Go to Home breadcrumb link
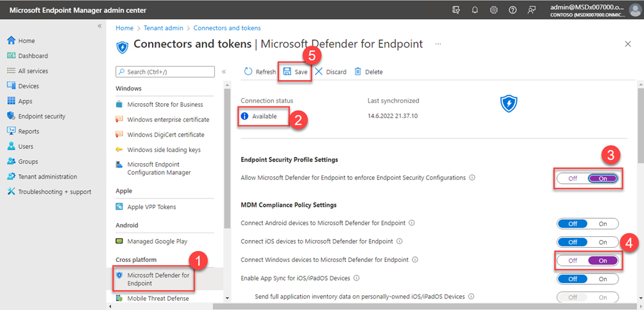644x310 pixels. [x=124, y=28]
